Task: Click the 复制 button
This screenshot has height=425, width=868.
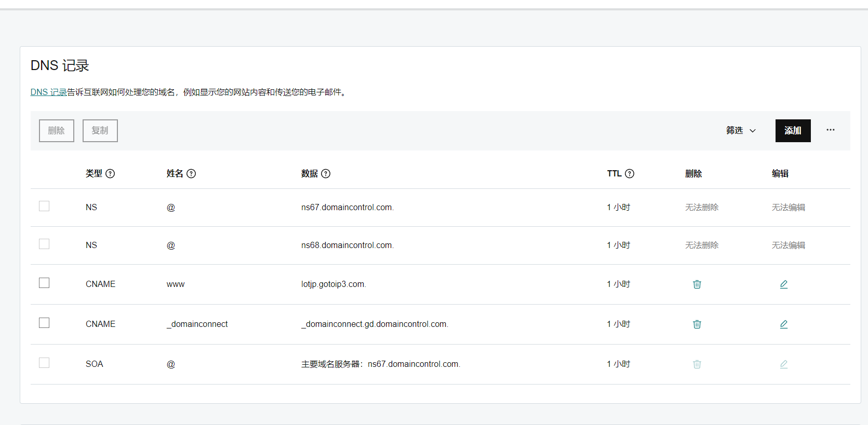Action: (x=100, y=131)
